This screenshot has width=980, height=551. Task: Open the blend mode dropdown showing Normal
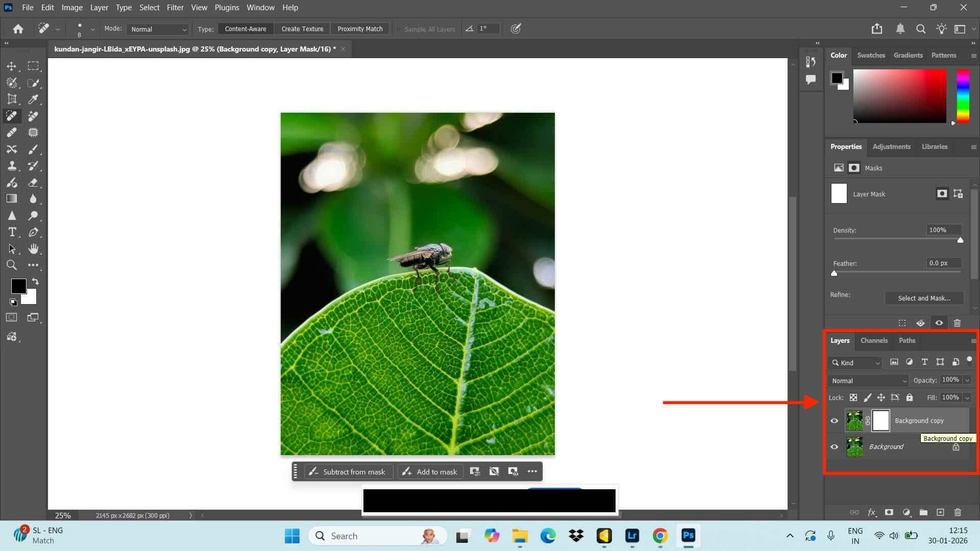tap(868, 381)
